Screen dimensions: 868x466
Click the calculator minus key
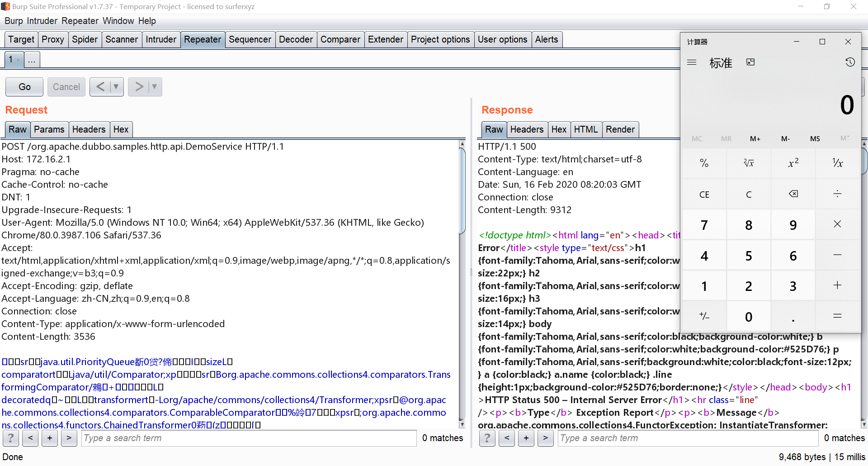(837, 255)
